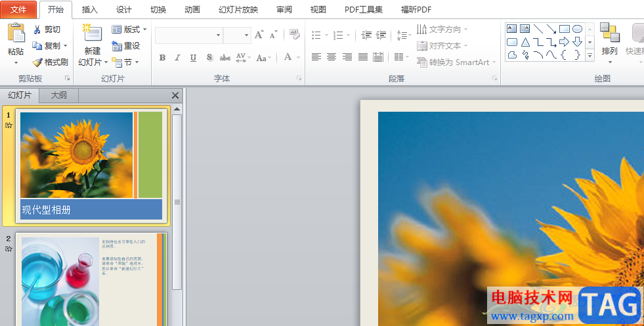Select the left brace shape
This screenshot has height=326, width=644.
pos(564,55)
